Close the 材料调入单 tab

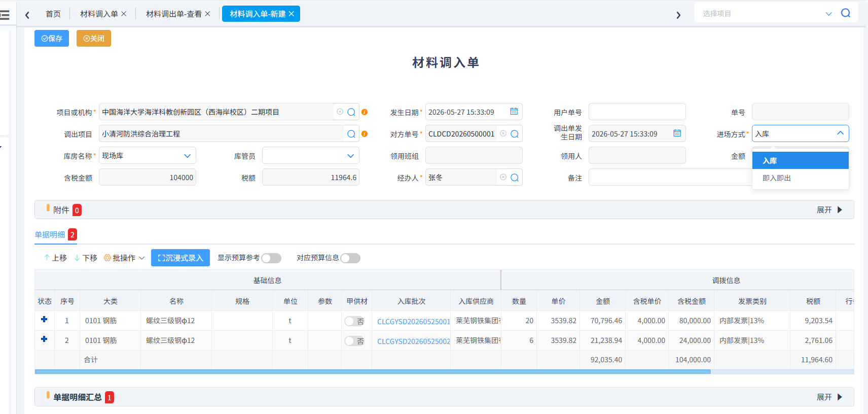pyautogui.click(x=124, y=14)
